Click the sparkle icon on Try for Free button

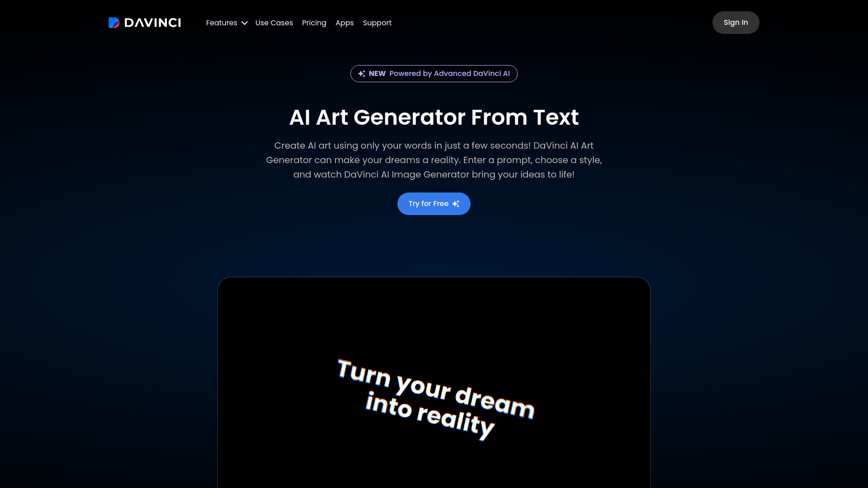tap(455, 204)
